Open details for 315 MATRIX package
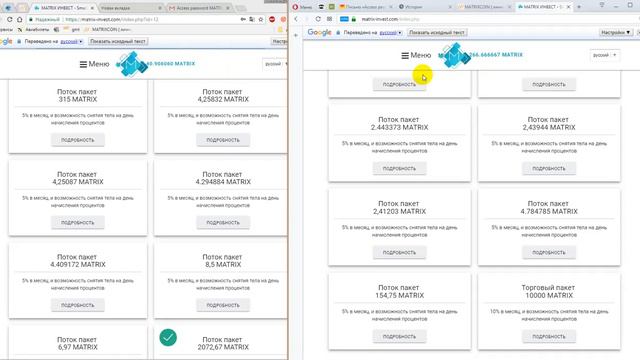Image resolution: width=640 pixels, height=360 pixels. pos(78,140)
